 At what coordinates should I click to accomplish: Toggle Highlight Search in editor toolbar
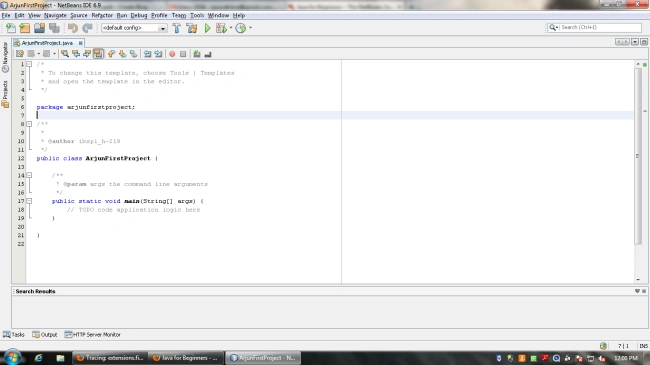98,54
